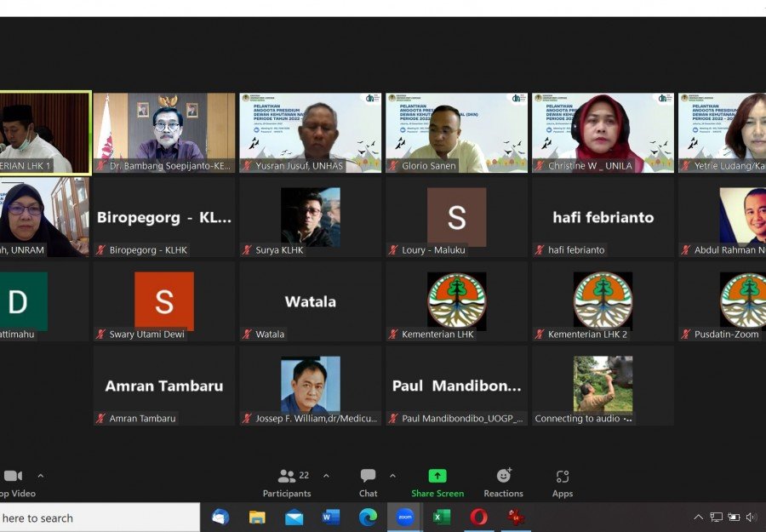Click muted mic icon beside Loury - Maluku
The image size is (766, 532).
393,250
